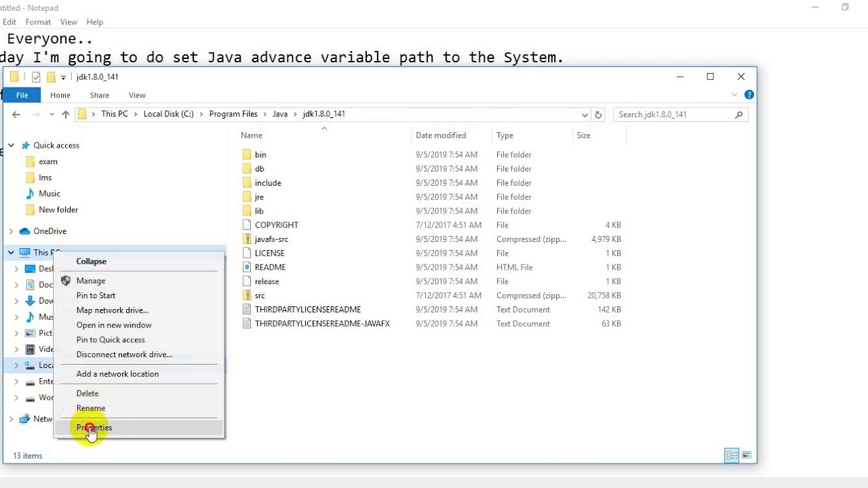This screenshot has height=488, width=868.
Task: Expand the ribbon with the chevron
Action: click(734, 95)
